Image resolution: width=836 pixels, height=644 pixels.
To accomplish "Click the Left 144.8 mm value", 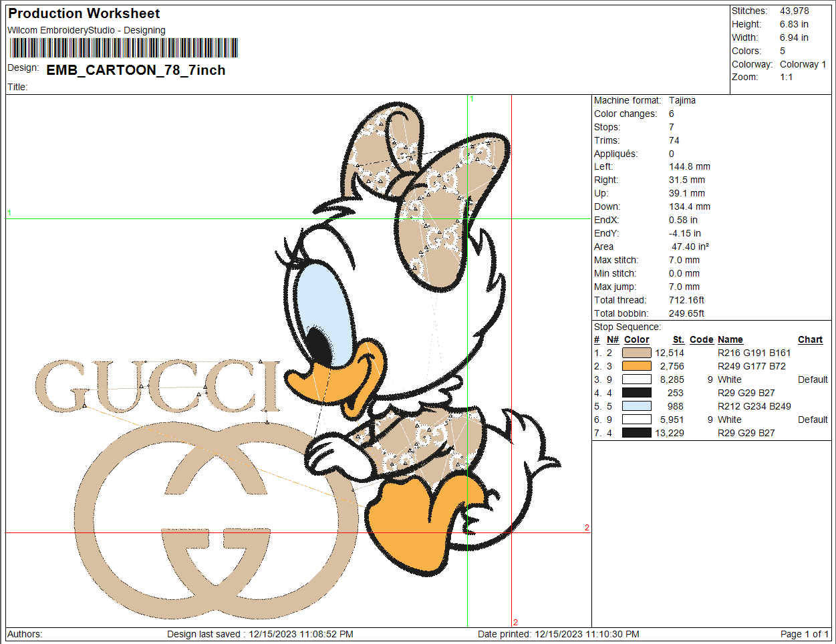I will (x=690, y=166).
